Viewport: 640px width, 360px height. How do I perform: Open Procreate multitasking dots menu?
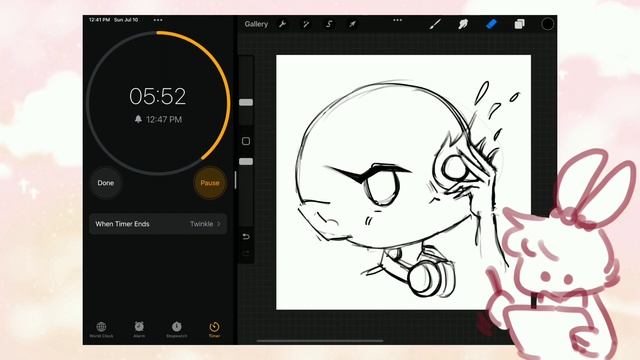[397, 20]
